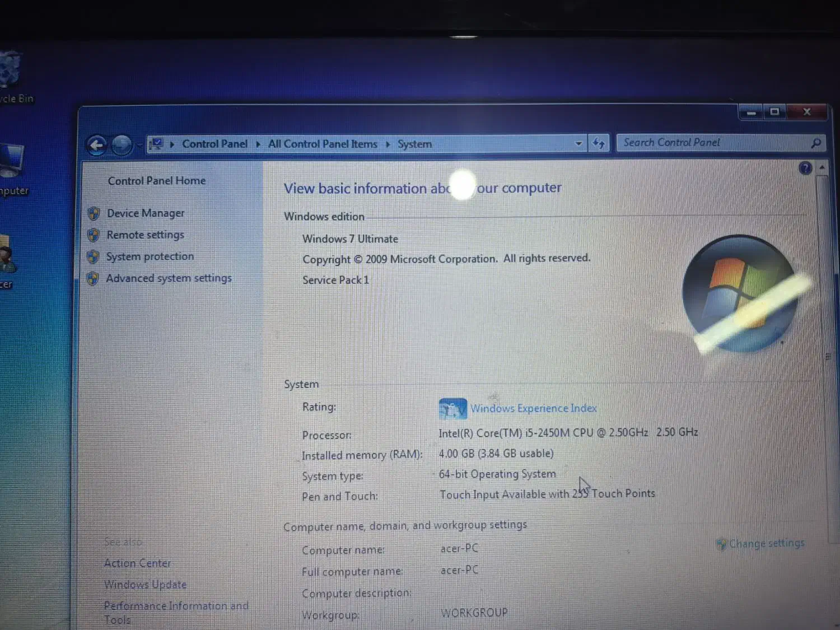Open the recent pages dropdown beside Forward

click(x=139, y=146)
